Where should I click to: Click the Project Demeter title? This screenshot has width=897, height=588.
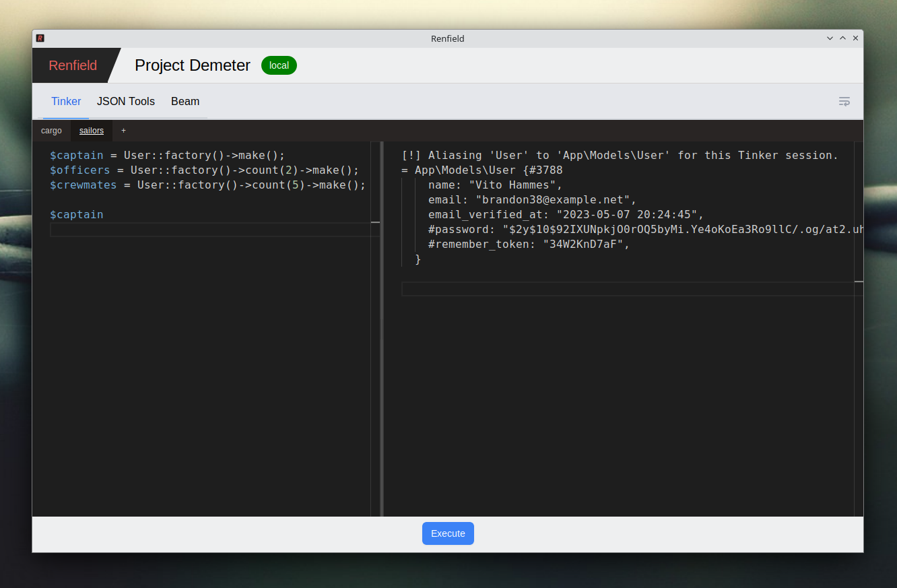pyautogui.click(x=193, y=65)
